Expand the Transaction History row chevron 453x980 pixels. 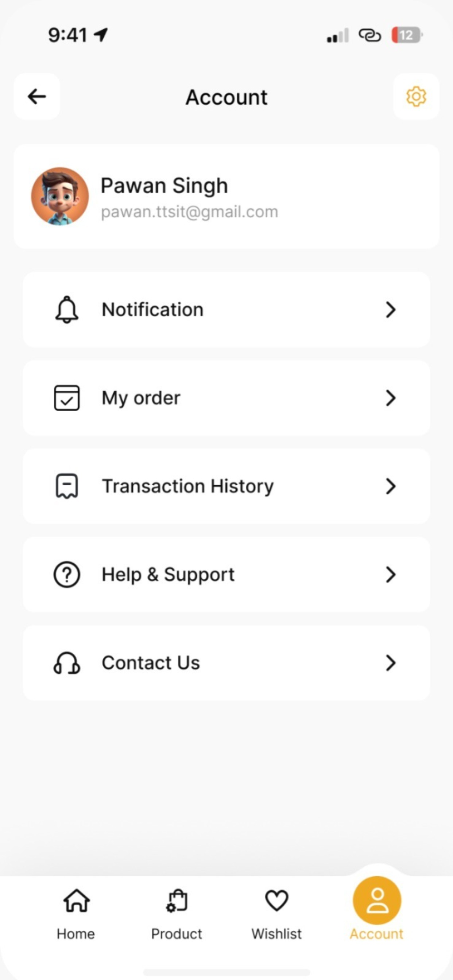391,486
